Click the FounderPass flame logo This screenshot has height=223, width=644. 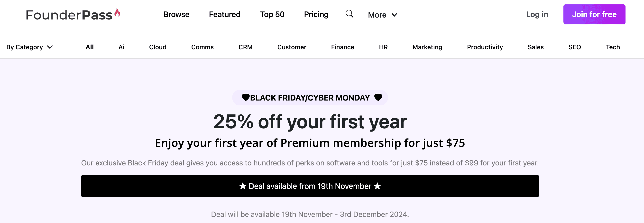tap(73, 15)
